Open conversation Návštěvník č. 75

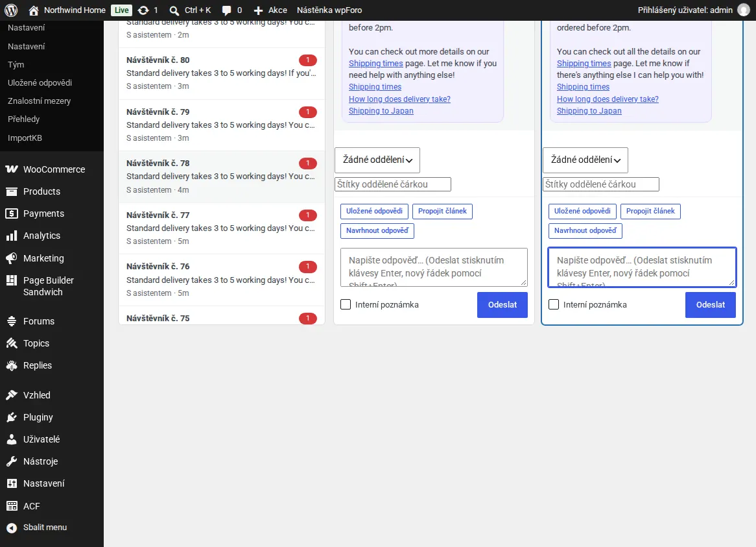222,315
